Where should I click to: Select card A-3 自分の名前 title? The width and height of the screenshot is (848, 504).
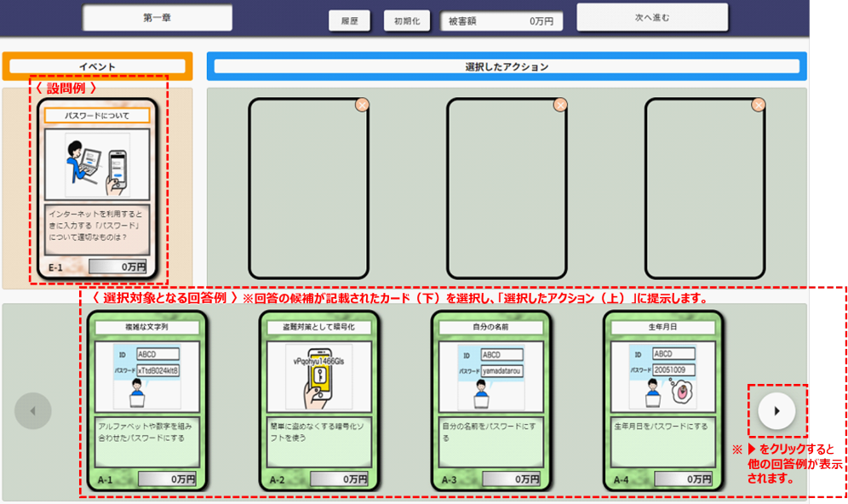pyautogui.click(x=491, y=327)
